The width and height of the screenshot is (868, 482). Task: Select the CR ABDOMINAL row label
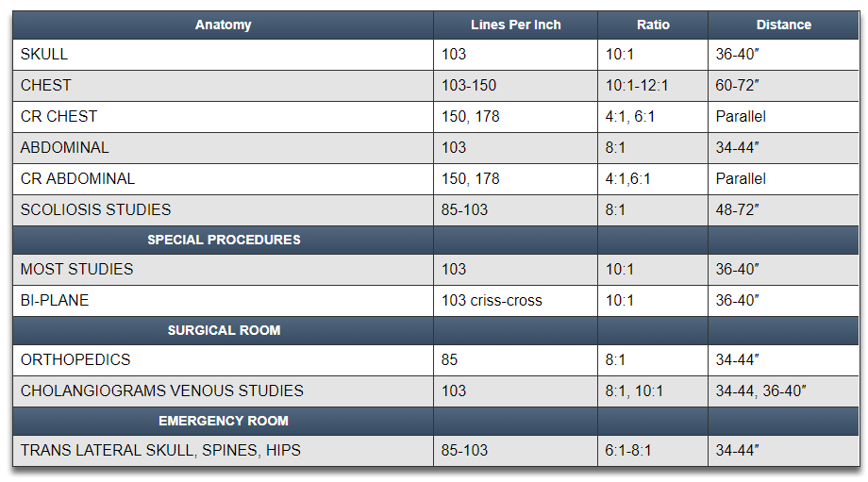click(77, 178)
